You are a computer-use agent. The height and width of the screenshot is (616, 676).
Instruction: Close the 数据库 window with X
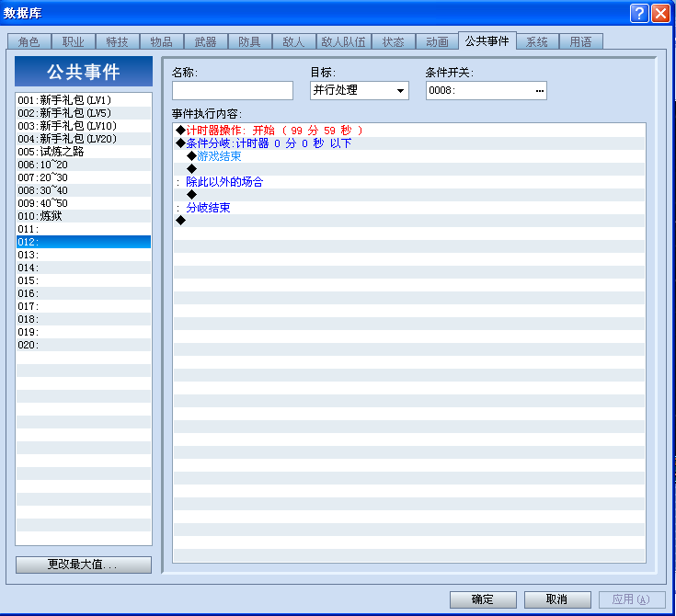660,14
